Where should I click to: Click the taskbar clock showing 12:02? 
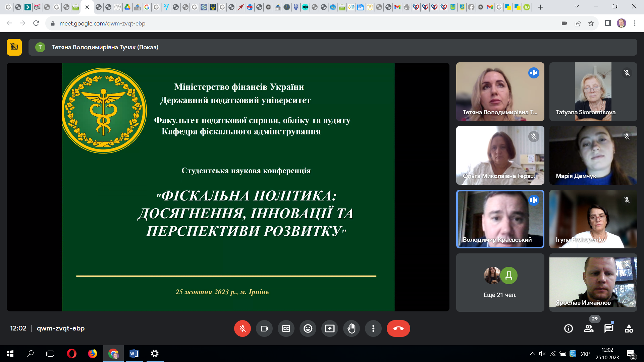tap(607, 354)
